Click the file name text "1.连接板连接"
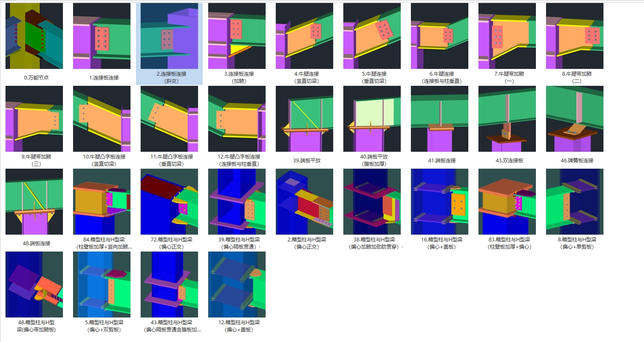Viewport: 644px width, 342px height. click(104, 78)
